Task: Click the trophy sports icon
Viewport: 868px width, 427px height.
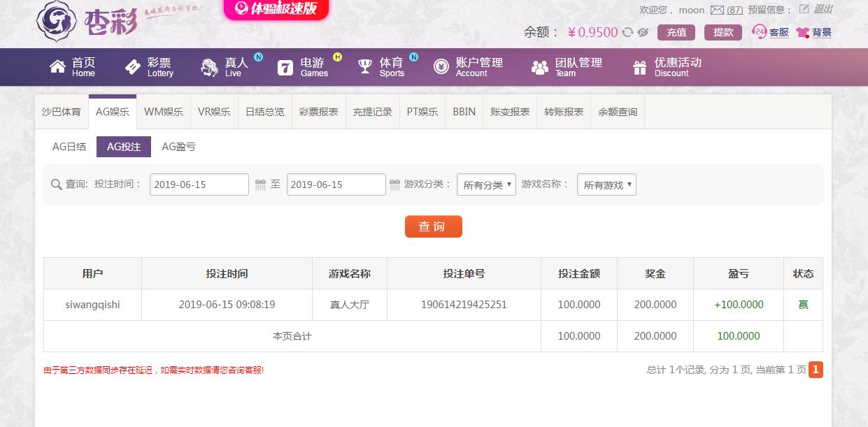Action: coord(365,67)
